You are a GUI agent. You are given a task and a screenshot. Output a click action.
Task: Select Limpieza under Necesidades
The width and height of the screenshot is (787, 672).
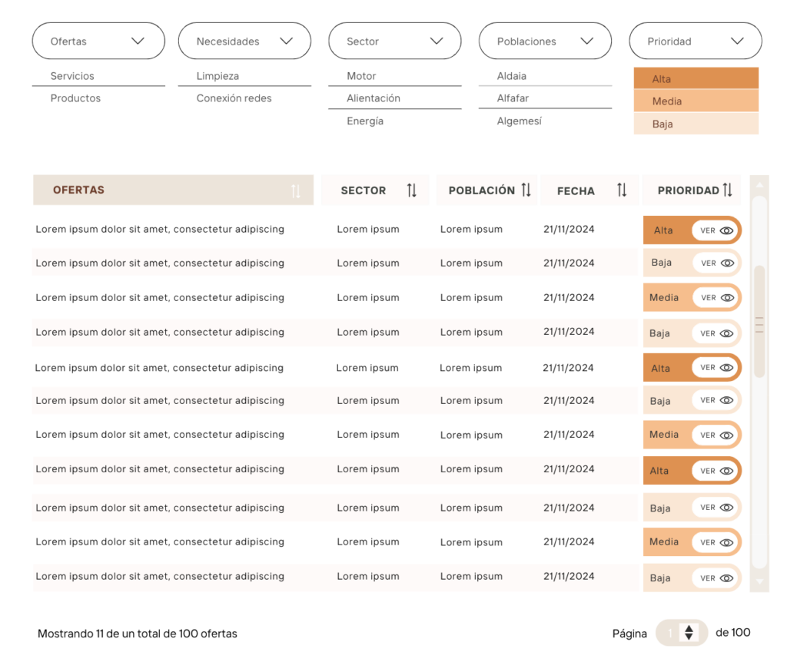point(218,76)
